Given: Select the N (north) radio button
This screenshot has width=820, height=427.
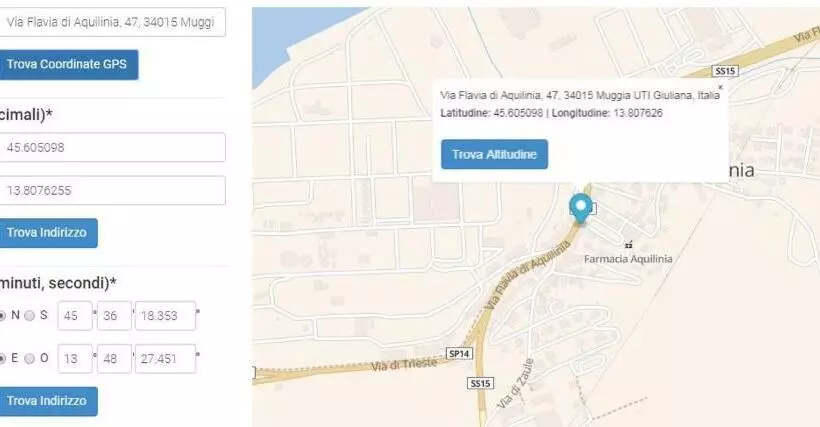Looking at the screenshot, I should click(x=3, y=315).
